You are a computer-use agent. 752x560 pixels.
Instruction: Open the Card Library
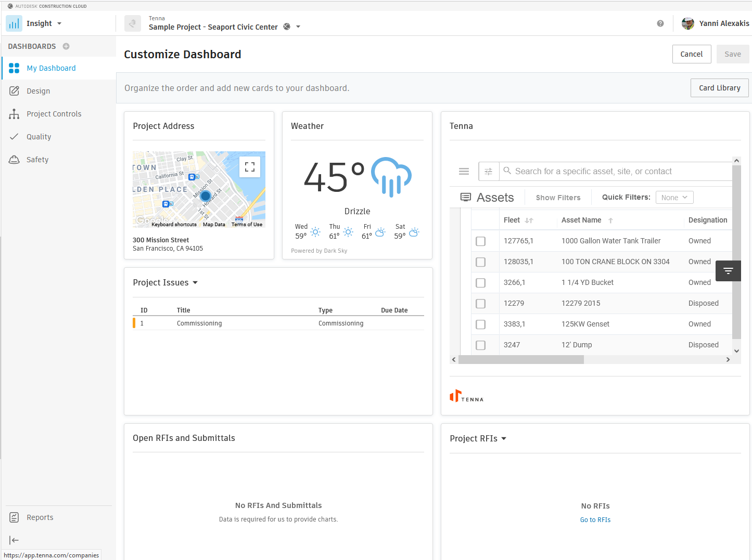click(720, 88)
